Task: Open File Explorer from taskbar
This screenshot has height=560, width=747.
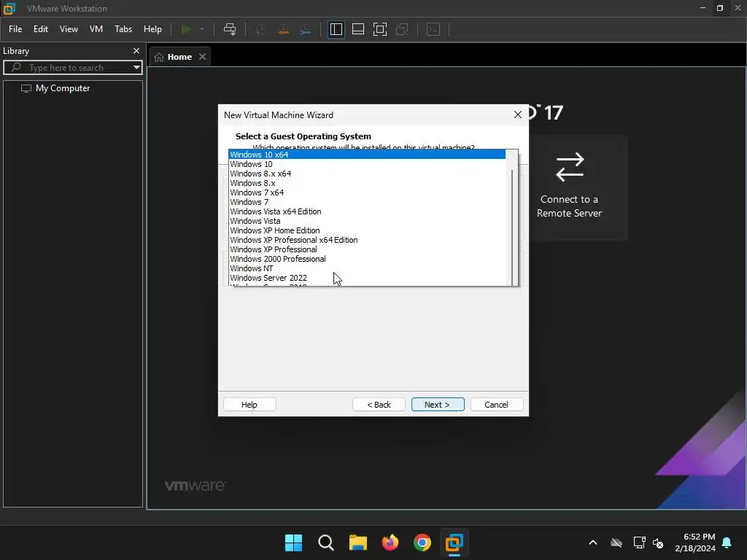Action: 357,542
